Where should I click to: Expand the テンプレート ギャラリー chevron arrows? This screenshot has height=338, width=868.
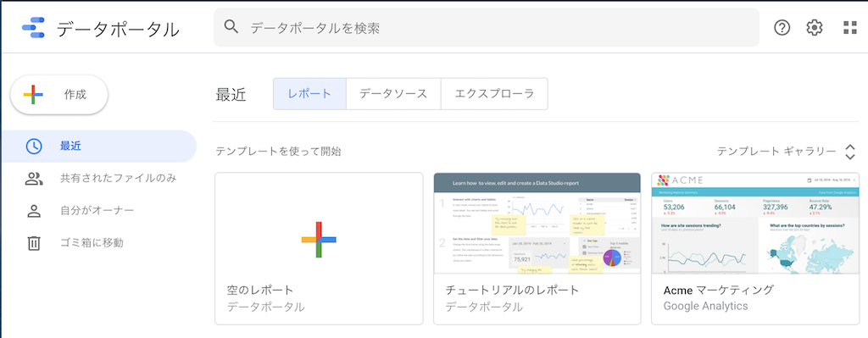point(850,152)
